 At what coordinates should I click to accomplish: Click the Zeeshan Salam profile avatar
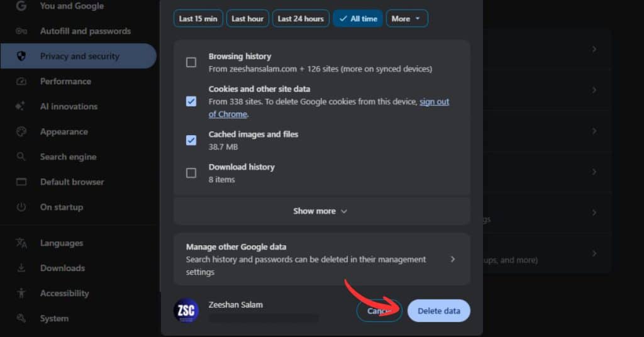click(186, 311)
